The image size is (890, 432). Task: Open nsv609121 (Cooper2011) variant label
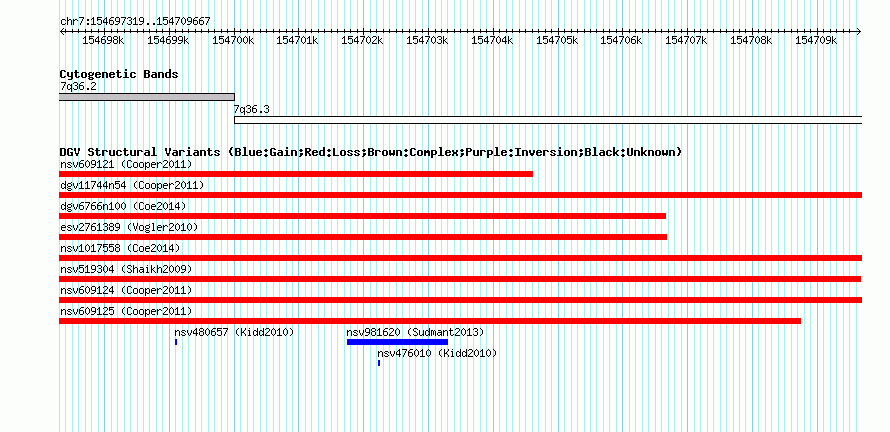click(x=126, y=165)
